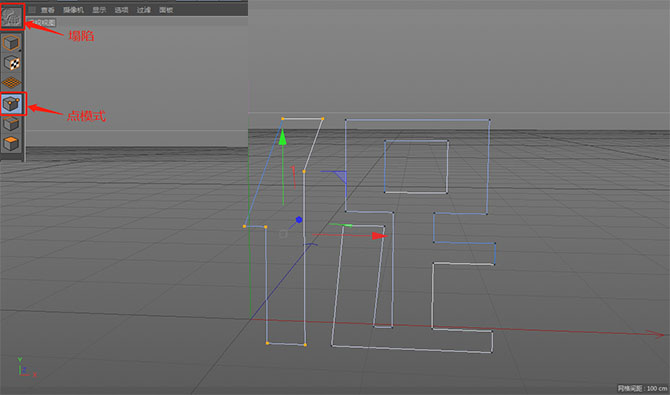Open the 面板 (Panel) menu
The height and width of the screenshot is (395, 670).
point(166,10)
